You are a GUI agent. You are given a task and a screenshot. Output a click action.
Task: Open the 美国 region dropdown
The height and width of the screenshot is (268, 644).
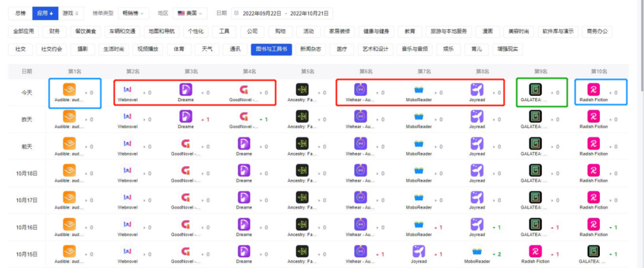point(190,13)
